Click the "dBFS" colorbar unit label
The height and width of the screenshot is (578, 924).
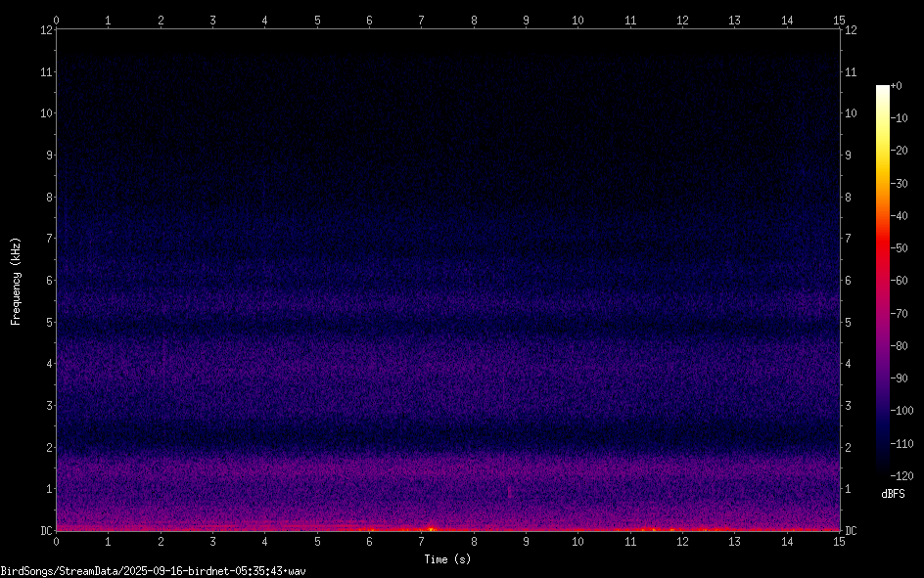[893, 494]
